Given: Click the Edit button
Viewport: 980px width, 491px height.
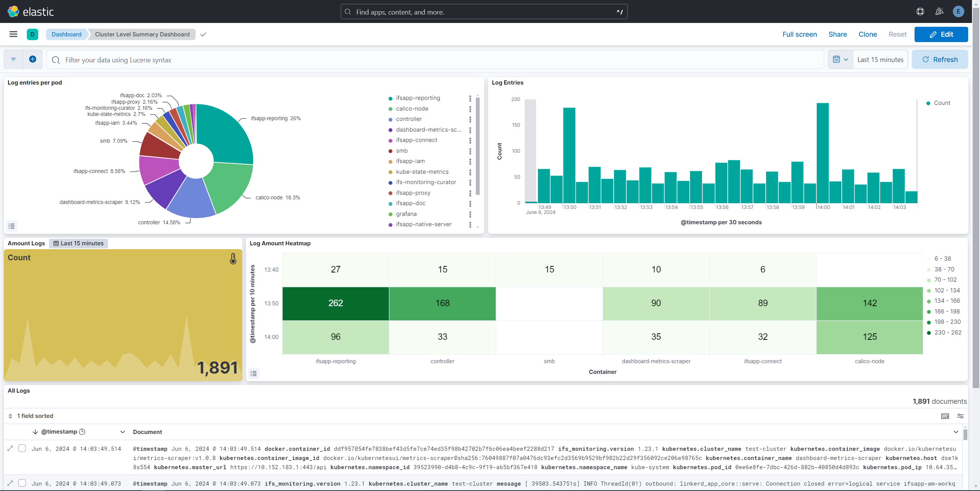Looking at the screenshot, I should tap(941, 34).
